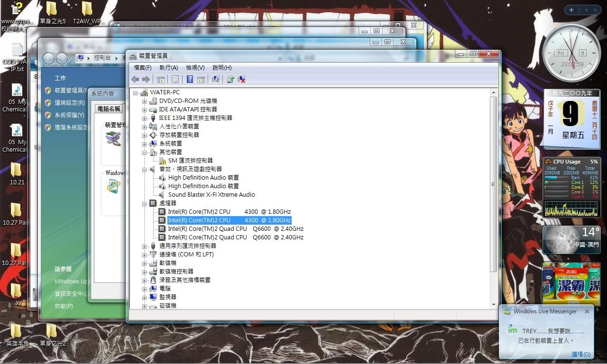Expand the IDE ATA/ATAPI 控制器 node
Screen dimensions: 607x364
pos(145,109)
